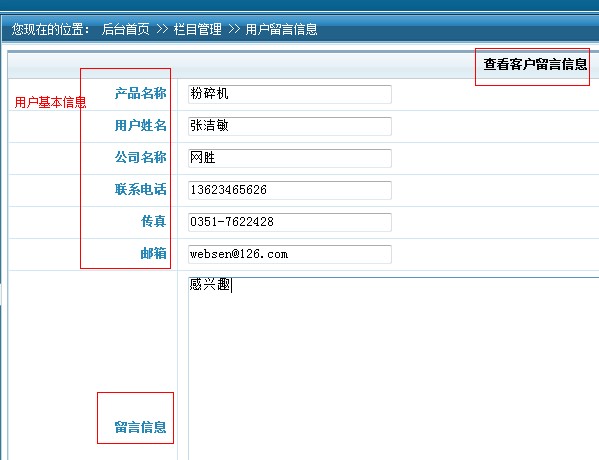
Task: Click inside the 留言信息 text area
Action: point(393,369)
